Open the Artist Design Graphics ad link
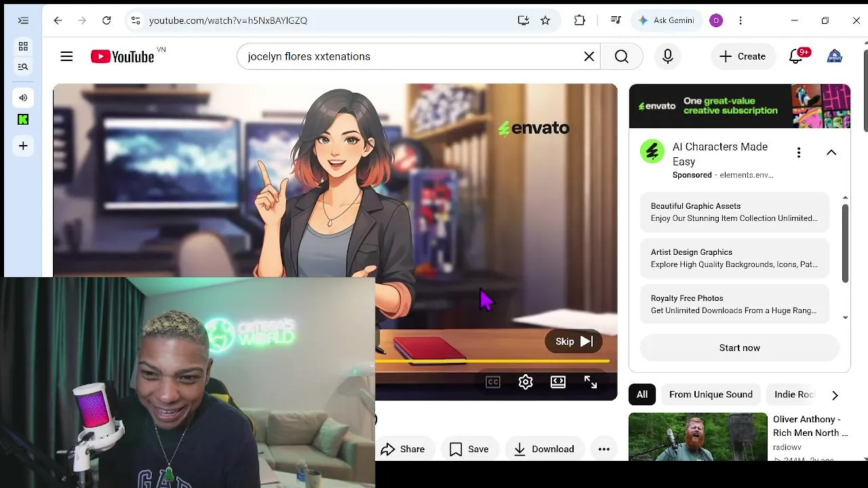The image size is (868, 488). (734, 258)
